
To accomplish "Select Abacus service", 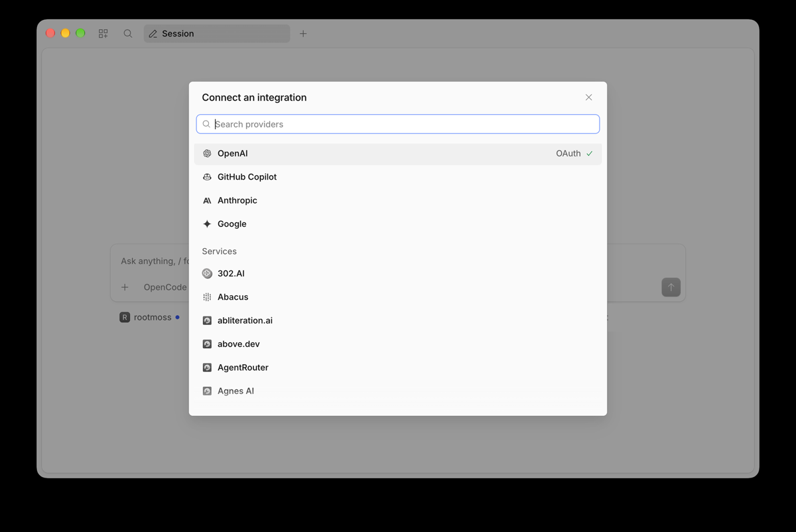I will click(x=398, y=297).
